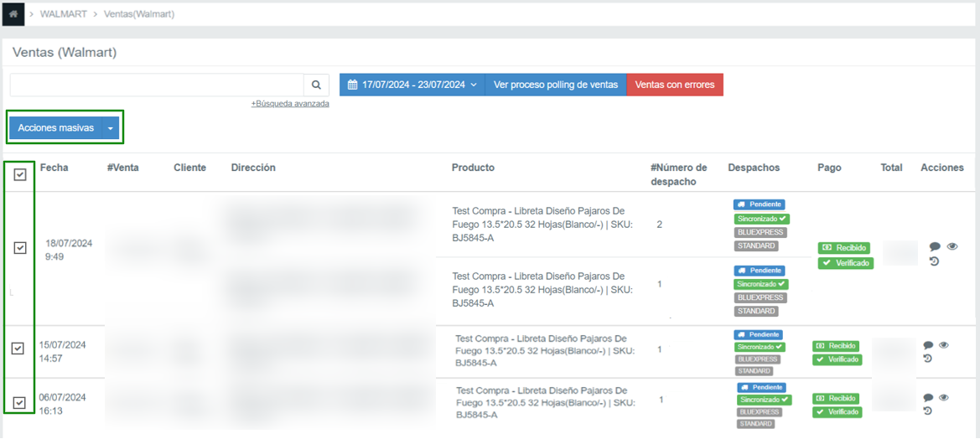The height and width of the screenshot is (439, 980).
Task: Click the magnifier search button
Action: [x=316, y=85]
